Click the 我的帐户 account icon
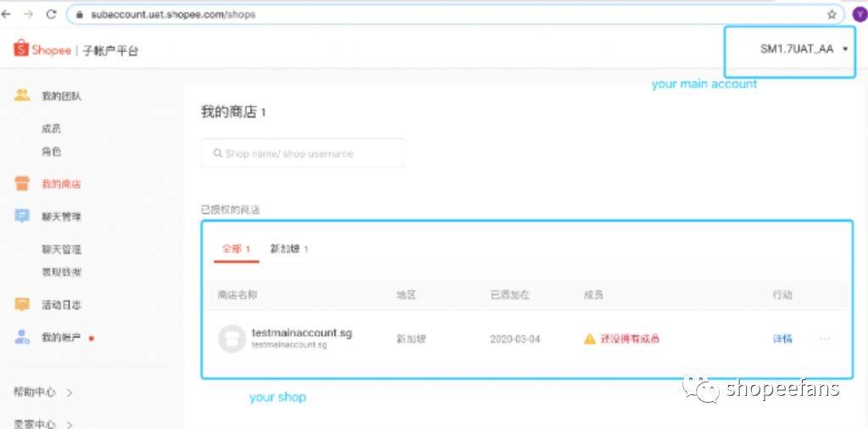Image resolution: width=868 pixels, height=429 pixels. click(22, 337)
